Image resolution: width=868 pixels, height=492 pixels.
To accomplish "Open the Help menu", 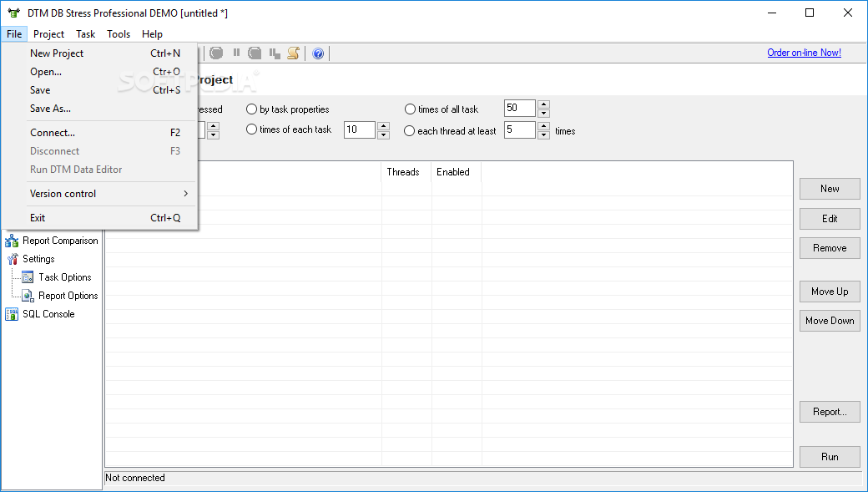I will tap(152, 33).
